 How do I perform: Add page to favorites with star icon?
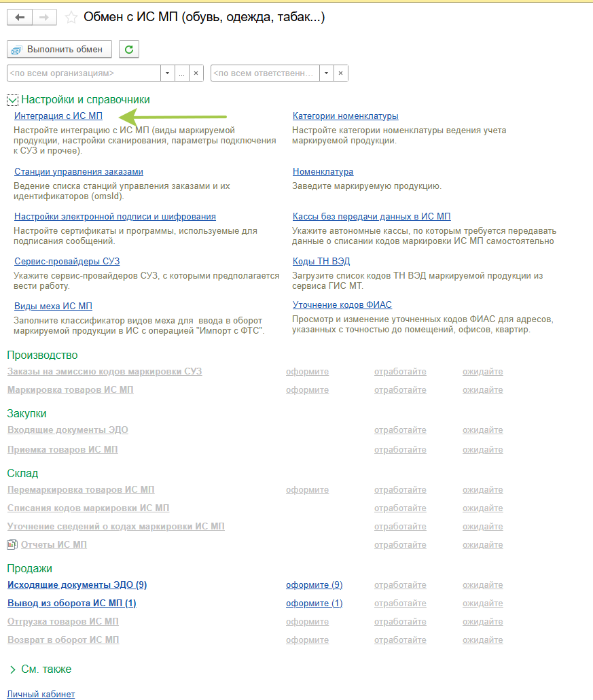tap(71, 18)
